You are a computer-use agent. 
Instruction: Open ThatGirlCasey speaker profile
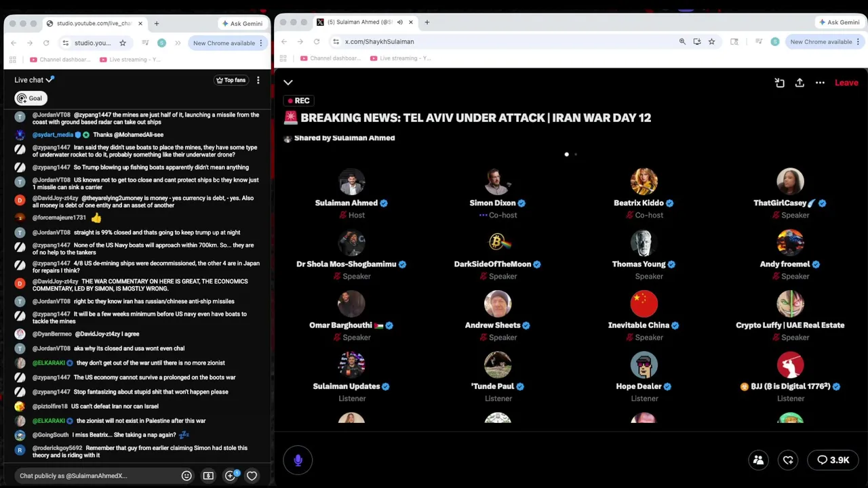(790, 182)
